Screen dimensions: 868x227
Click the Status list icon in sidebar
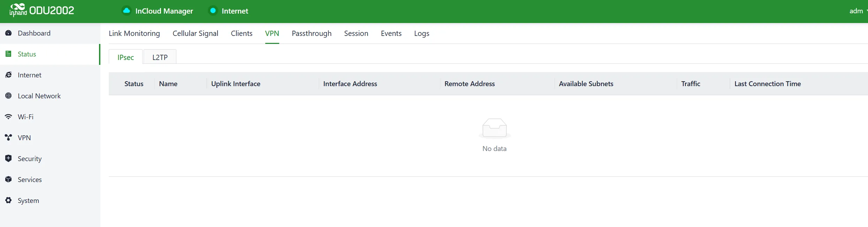(9, 54)
